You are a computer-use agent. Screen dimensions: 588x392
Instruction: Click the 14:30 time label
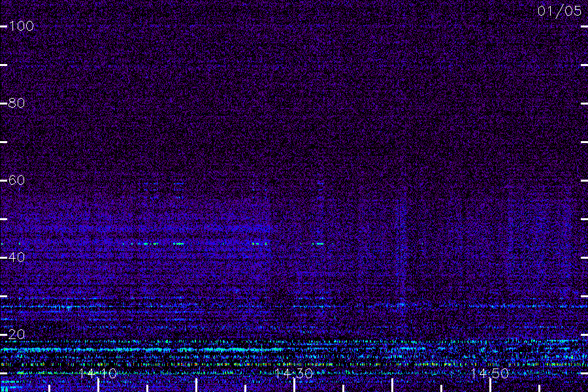(293, 373)
